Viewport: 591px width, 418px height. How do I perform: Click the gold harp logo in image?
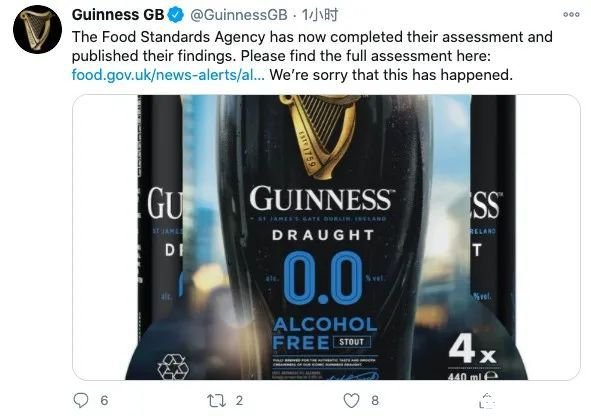(319, 136)
